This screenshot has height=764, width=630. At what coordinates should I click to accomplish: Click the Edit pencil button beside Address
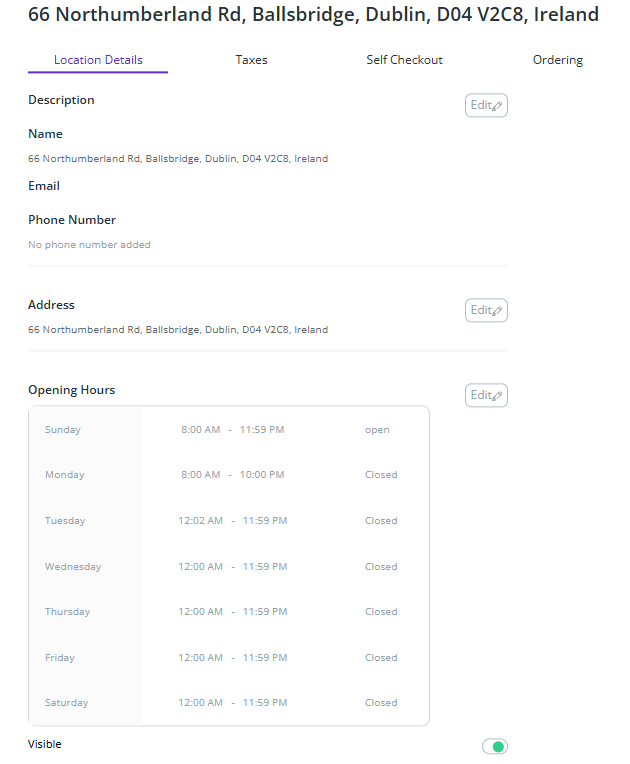point(486,310)
